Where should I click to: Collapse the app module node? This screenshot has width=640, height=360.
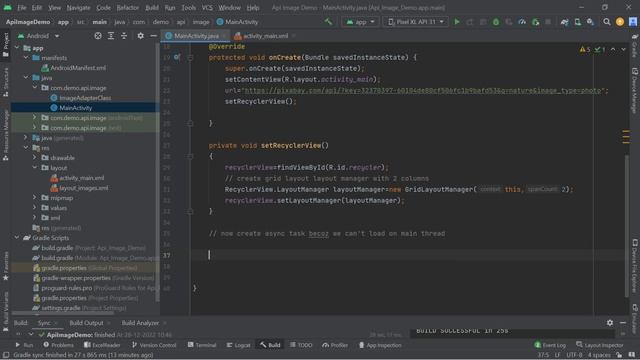(x=17, y=48)
